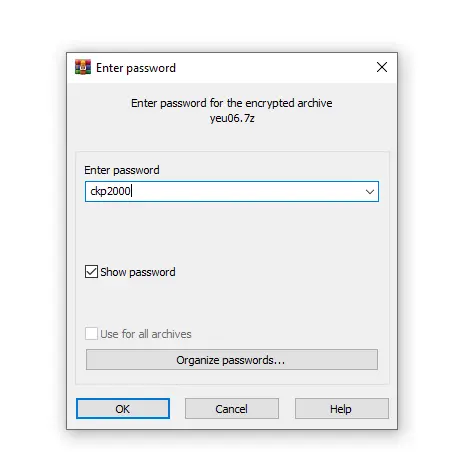Tick the Use for all archives checkbox
This screenshot has width=460, height=473.
point(91,334)
